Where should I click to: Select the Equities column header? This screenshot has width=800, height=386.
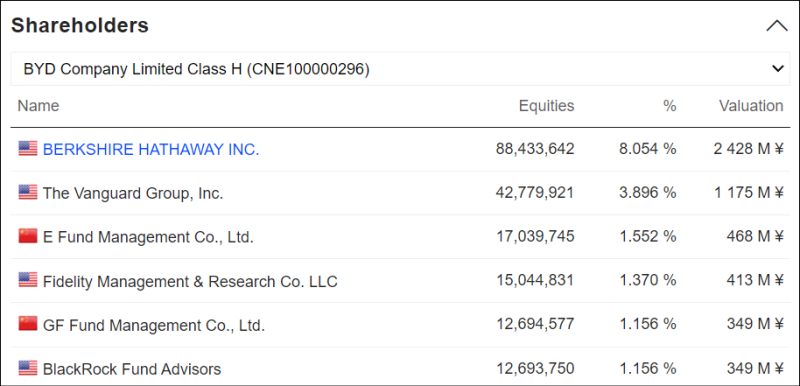tap(546, 106)
